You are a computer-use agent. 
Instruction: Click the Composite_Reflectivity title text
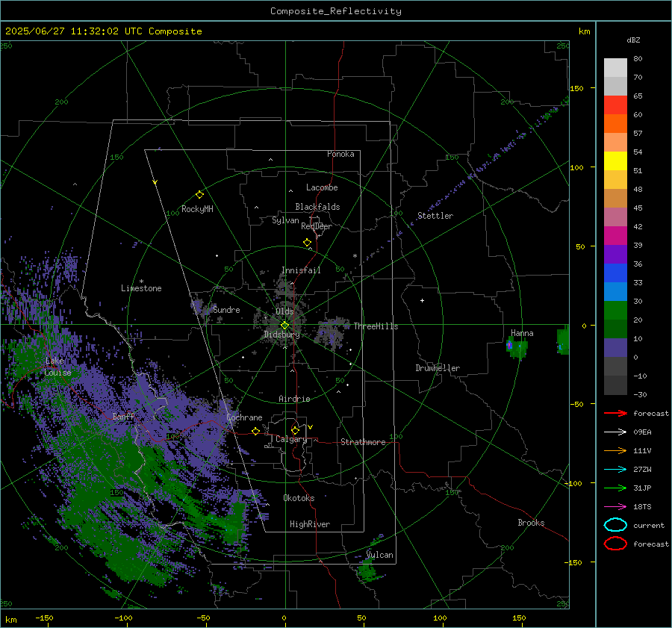335,11
